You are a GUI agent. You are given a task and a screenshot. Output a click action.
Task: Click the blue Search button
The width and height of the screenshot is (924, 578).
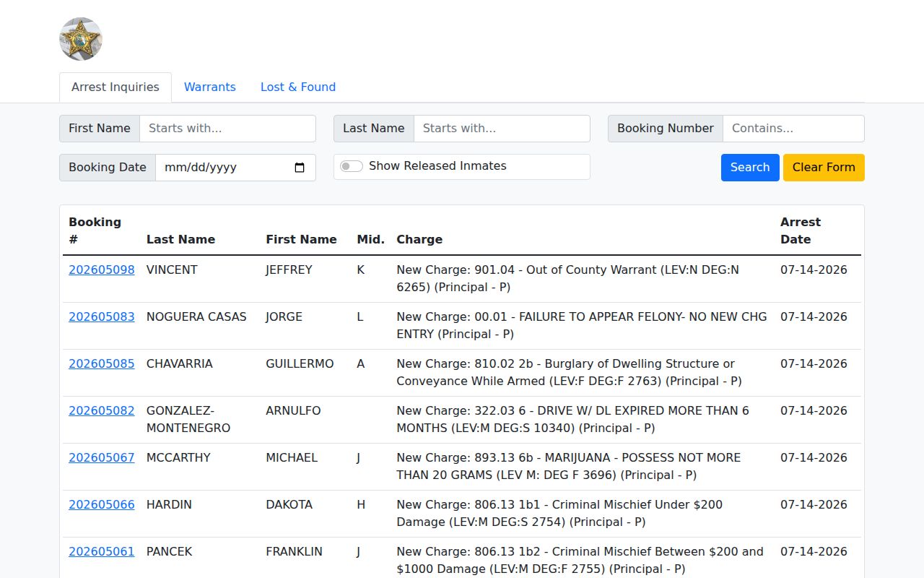pos(750,168)
